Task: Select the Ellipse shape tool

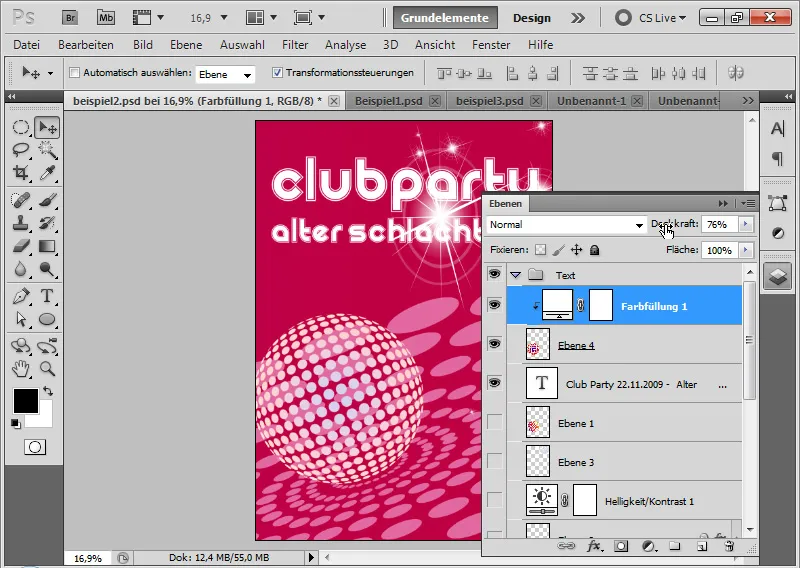Action: click(x=47, y=319)
